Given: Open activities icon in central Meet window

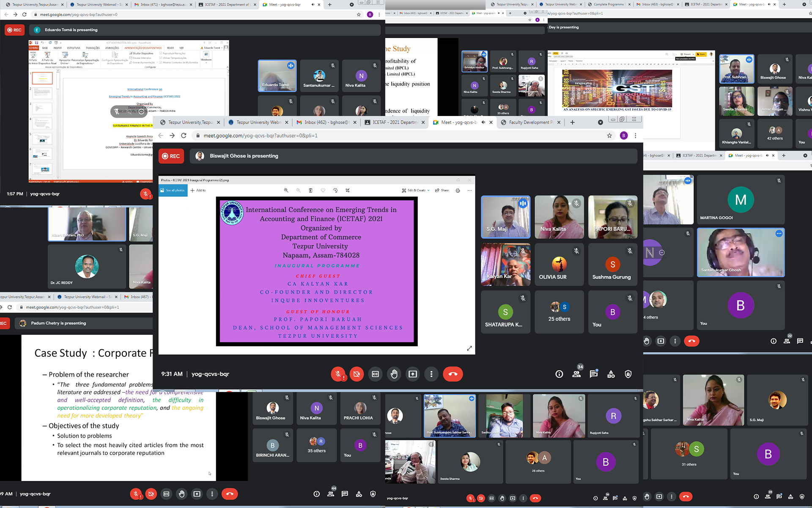Looking at the screenshot, I should [611, 374].
